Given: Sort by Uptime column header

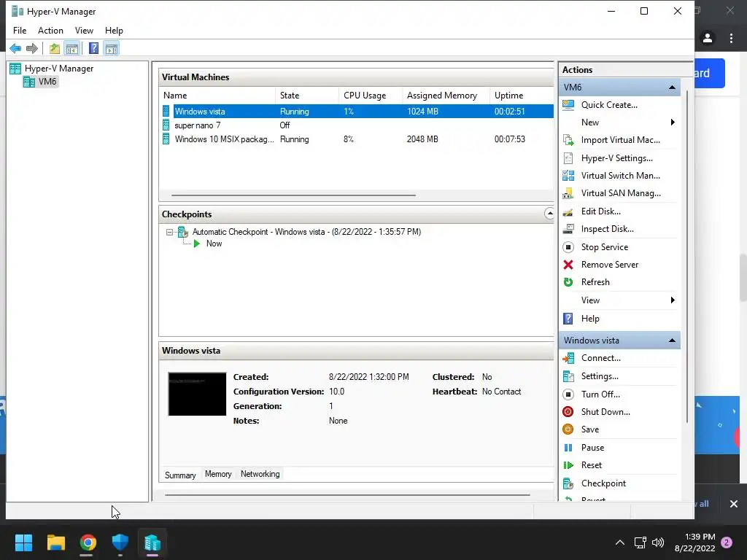Looking at the screenshot, I should [x=522, y=96].
